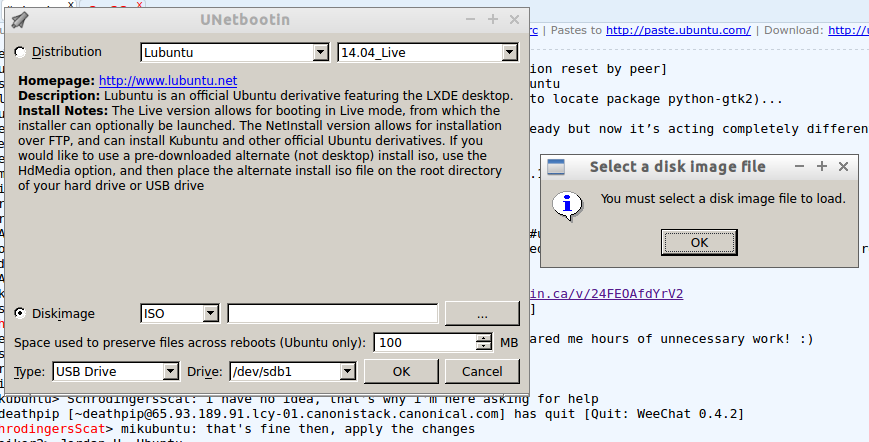Decrease persistent space with down arrow
Screen dimensions: 869x442
pyautogui.click(x=484, y=347)
